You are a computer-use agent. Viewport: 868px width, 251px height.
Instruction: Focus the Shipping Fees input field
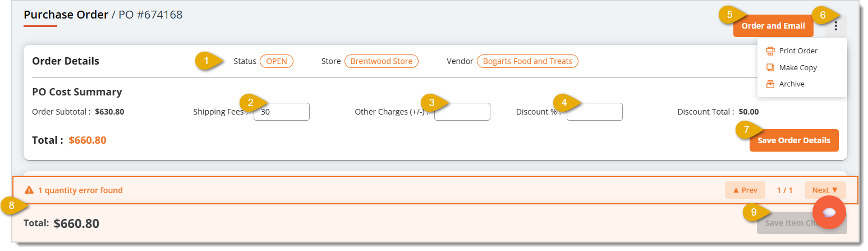coord(282,112)
